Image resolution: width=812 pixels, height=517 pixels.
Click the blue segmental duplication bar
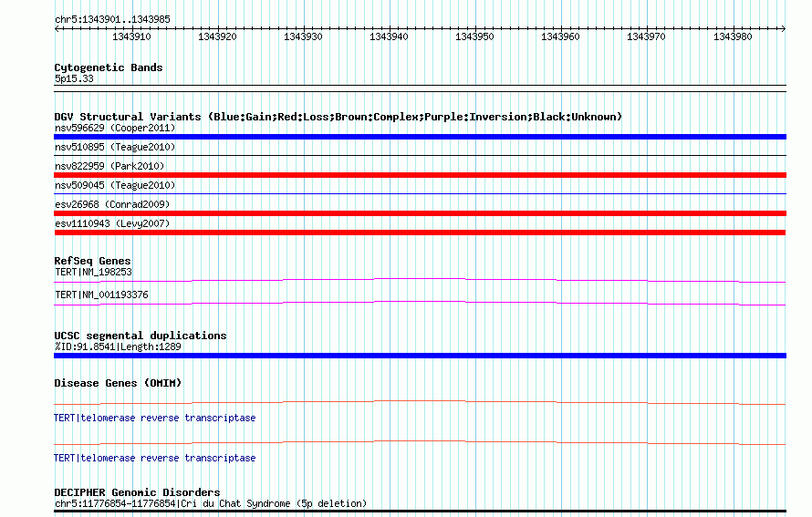point(420,356)
